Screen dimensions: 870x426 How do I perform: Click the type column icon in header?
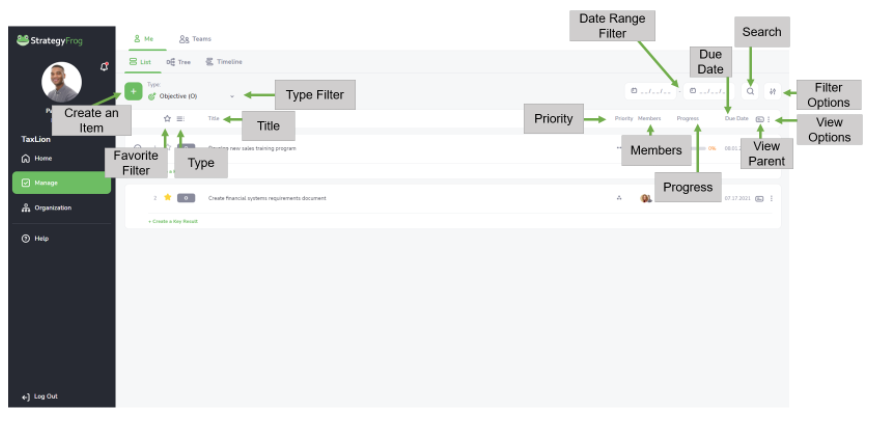click(180, 119)
